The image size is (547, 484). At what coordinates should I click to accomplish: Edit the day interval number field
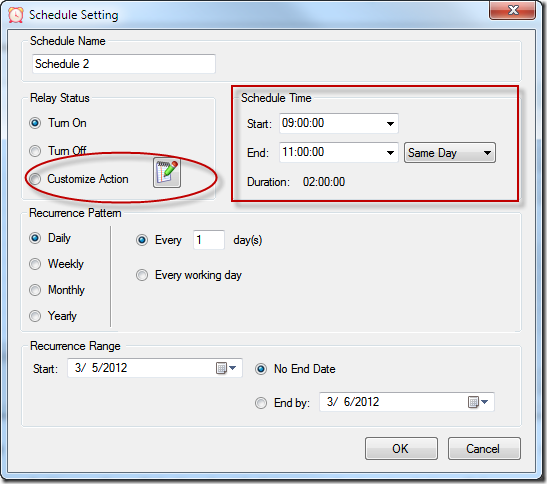point(209,240)
